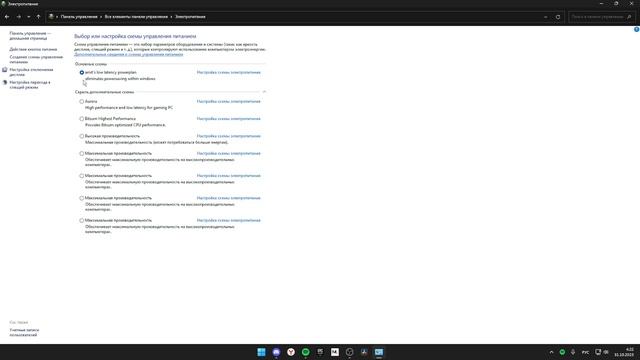
Task: Click the Control Panel icon in the address bar
Action: [51, 17]
